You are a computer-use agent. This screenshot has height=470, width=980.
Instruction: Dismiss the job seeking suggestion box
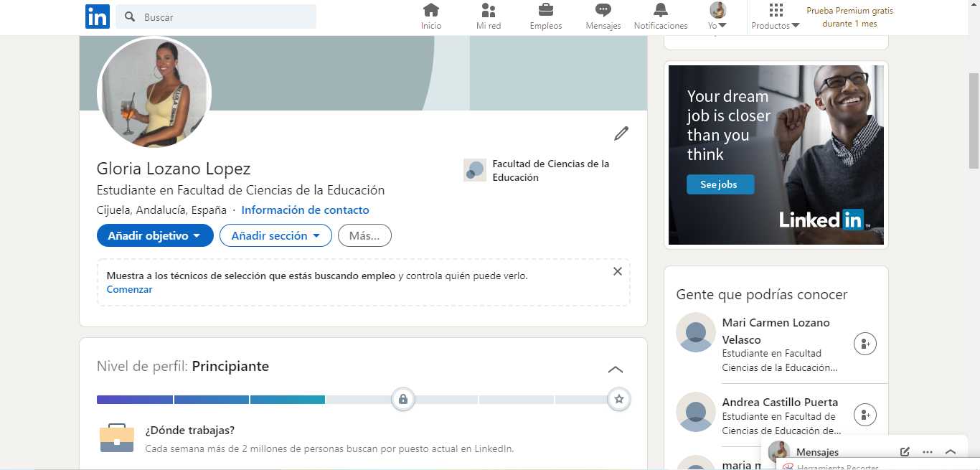coord(617,271)
